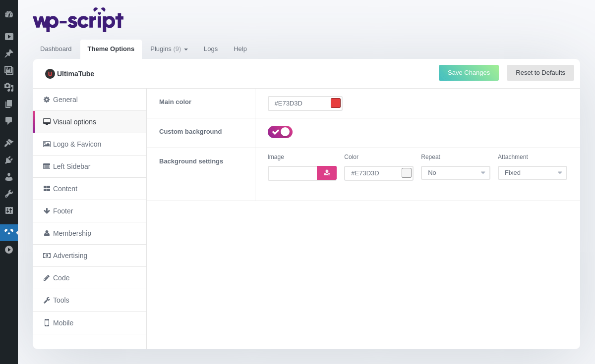Open Comments speech bubble icon

9,121
